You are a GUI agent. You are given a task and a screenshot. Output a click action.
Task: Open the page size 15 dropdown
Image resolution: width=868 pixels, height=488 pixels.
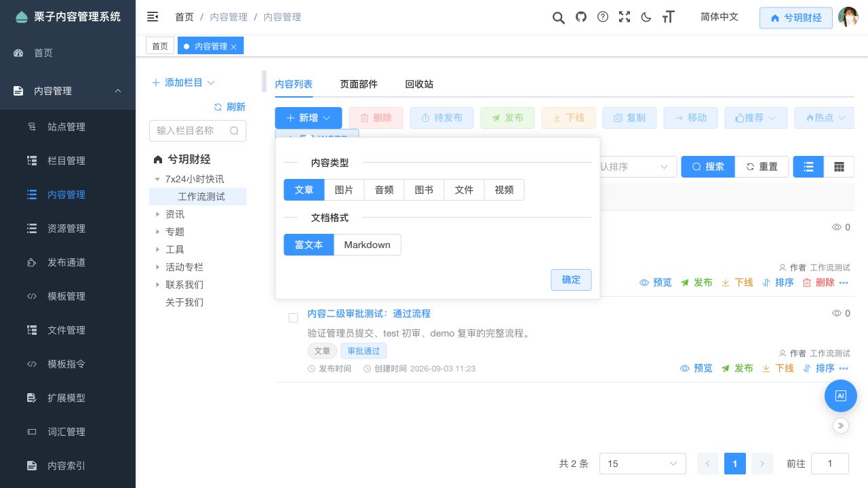coord(642,464)
